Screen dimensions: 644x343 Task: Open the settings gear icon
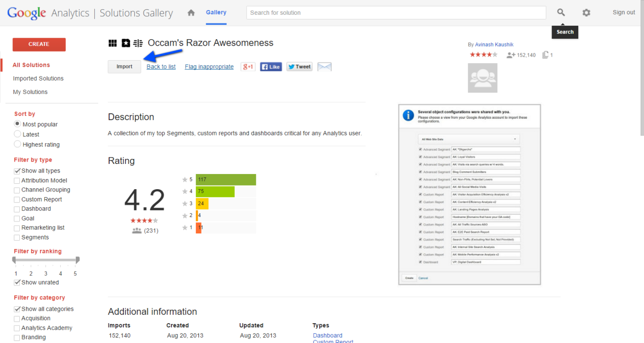point(586,13)
